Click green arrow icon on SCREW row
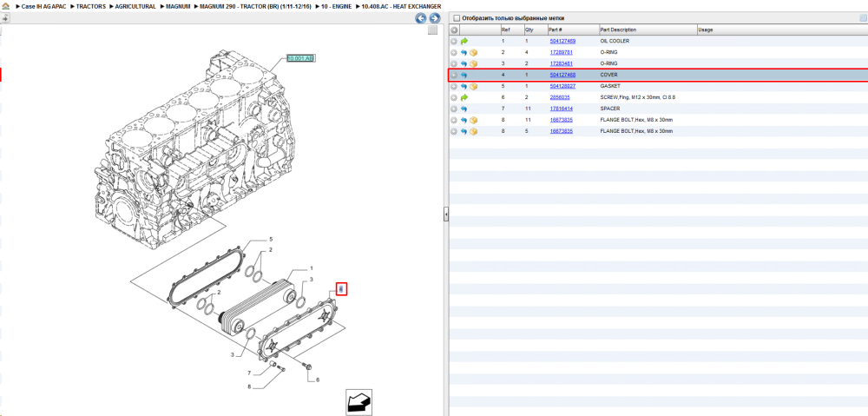 (464, 97)
